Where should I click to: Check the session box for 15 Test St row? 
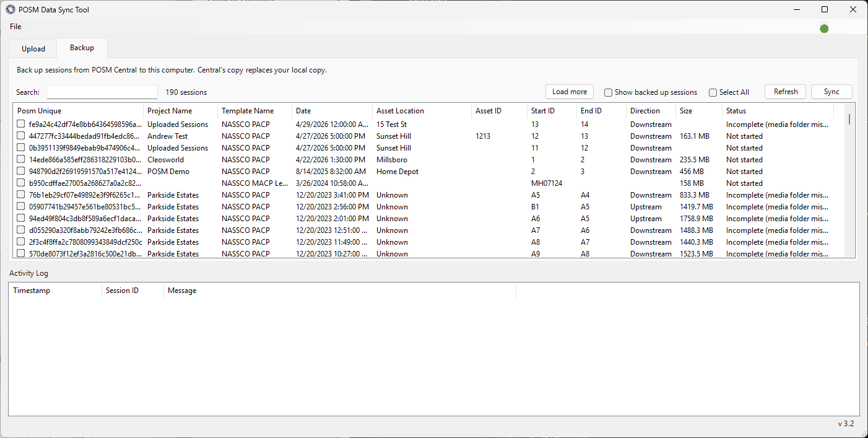(x=21, y=125)
